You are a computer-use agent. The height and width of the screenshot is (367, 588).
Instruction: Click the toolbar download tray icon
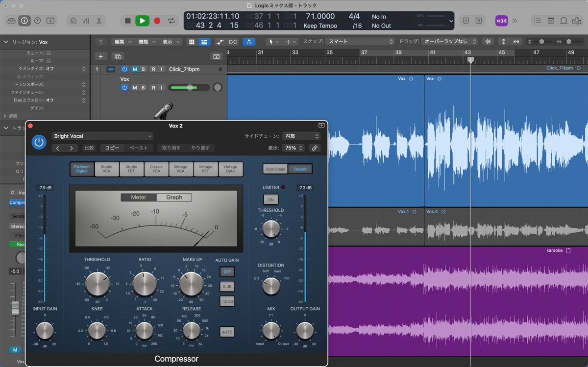pyautogui.click(x=50, y=21)
